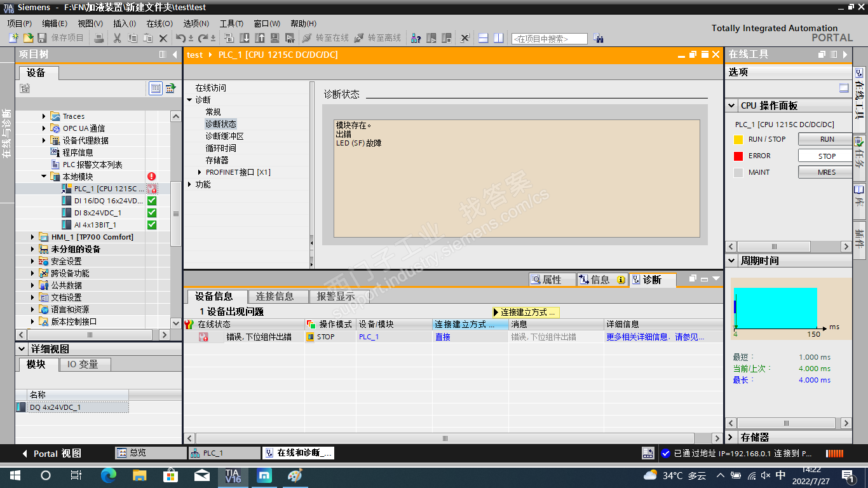Open the 属性 inspector tab
Image resolution: width=868 pixels, height=488 pixels.
tap(552, 280)
